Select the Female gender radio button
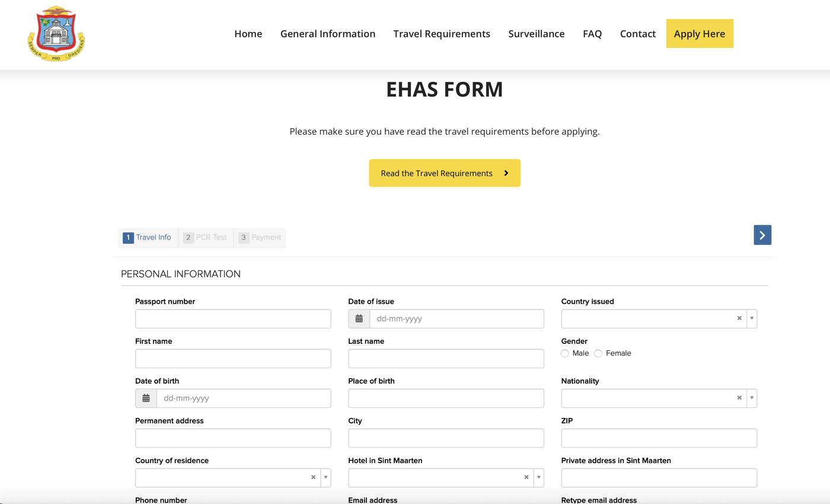The image size is (830, 504). 598,353
